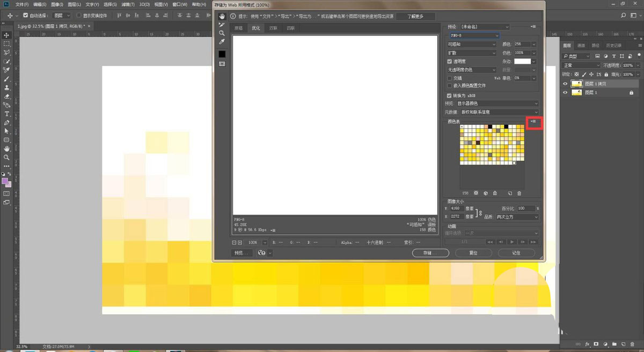Image resolution: width=644 pixels, height=352 pixels.
Task: Enable the 透明度 checkbox
Action: point(450,61)
